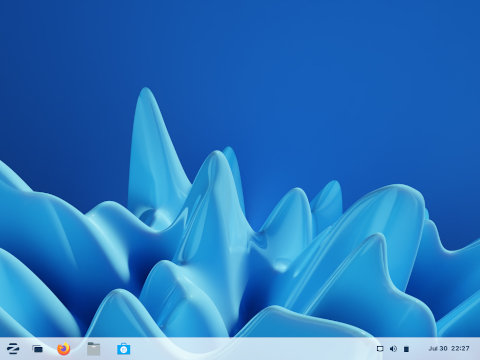
Task: Click the display tray icon
Action: [380, 349]
